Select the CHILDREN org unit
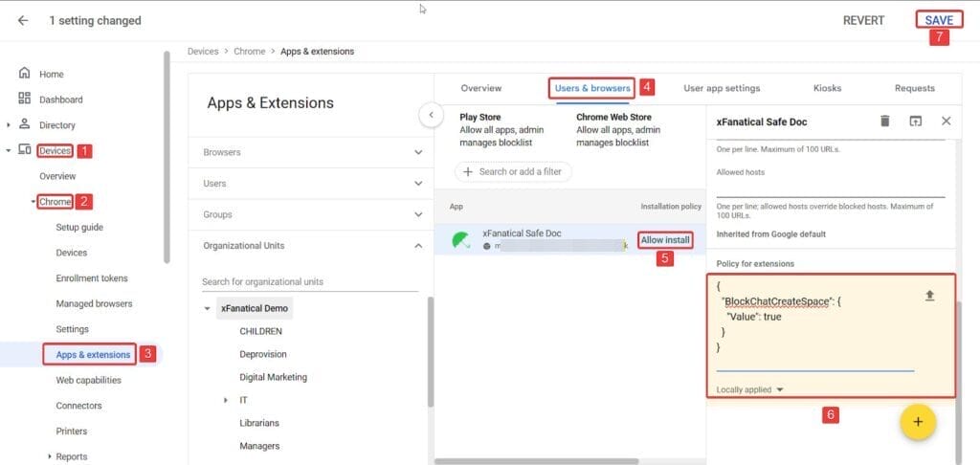The width and height of the screenshot is (980, 465). (260, 331)
